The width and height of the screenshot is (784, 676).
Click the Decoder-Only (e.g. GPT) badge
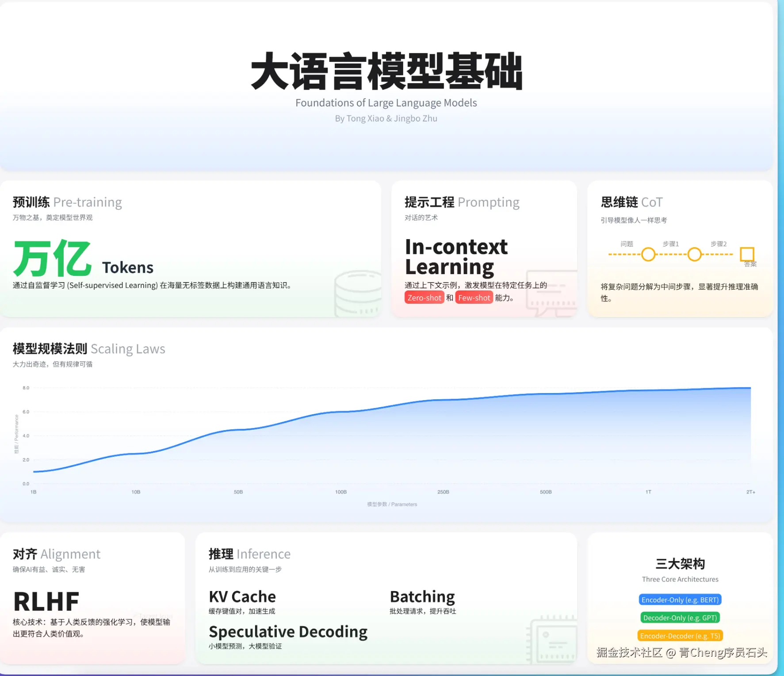680,618
